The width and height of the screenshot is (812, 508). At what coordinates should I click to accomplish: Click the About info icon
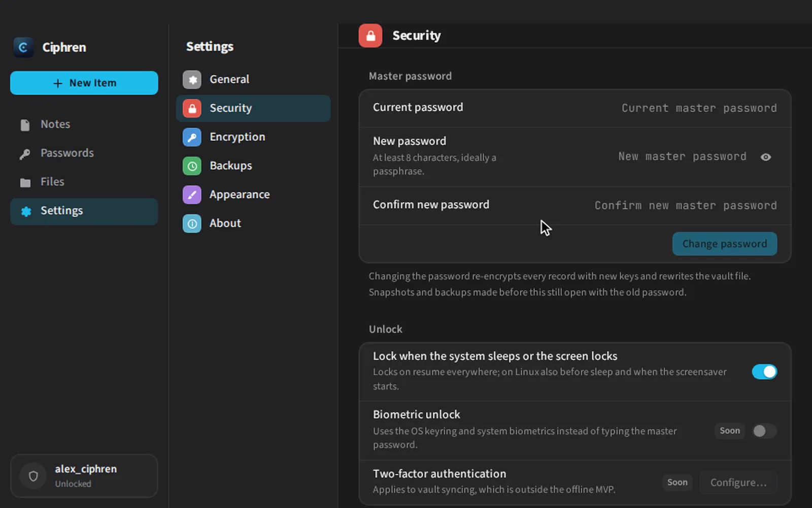(x=192, y=224)
